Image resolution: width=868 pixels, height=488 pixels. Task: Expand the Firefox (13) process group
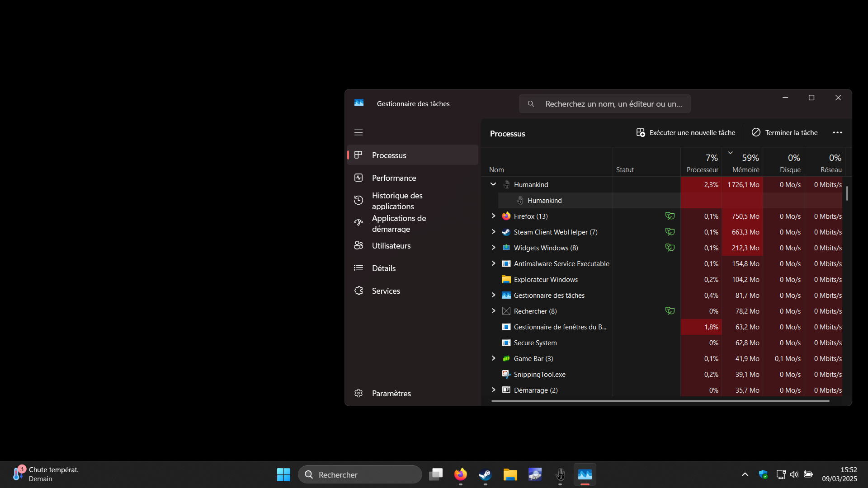(x=493, y=216)
